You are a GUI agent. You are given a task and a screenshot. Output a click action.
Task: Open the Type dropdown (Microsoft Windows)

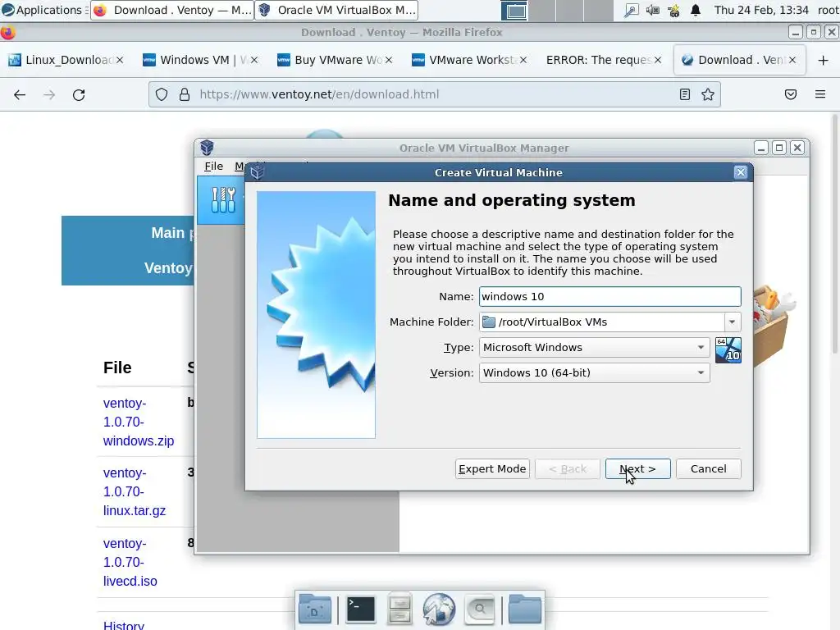[x=594, y=347]
